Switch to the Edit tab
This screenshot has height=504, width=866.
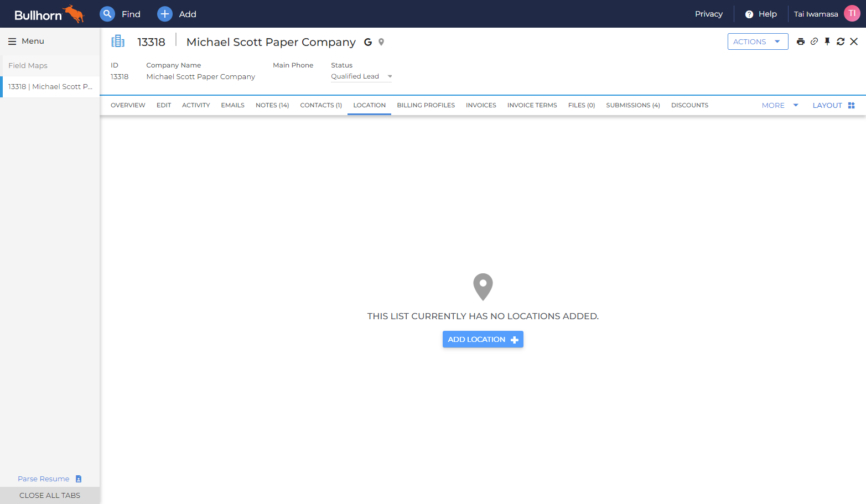pos(164,105)
